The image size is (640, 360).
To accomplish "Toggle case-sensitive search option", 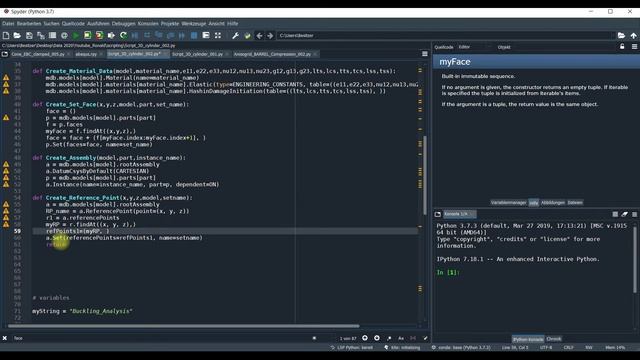I will click(x=401, y=338).
